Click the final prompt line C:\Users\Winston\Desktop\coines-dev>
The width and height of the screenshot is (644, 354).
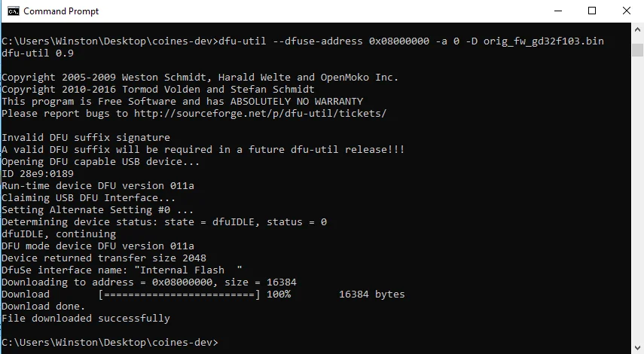tap(110, 342)
